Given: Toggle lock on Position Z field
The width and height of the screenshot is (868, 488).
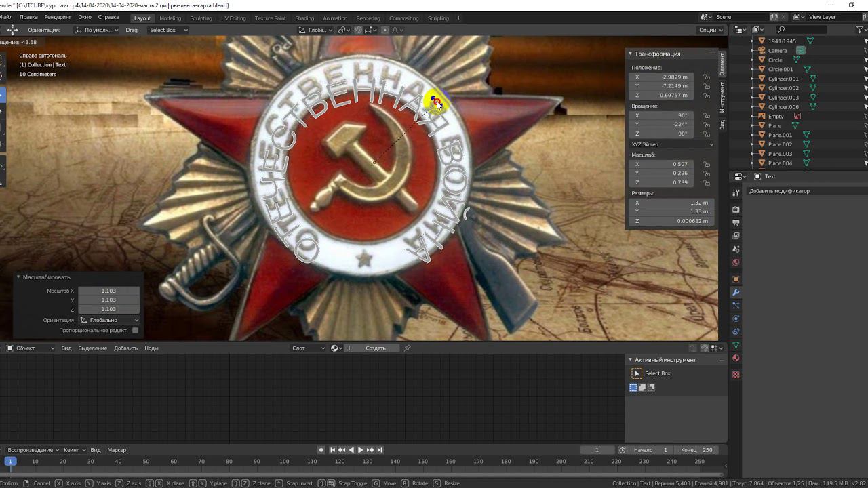Looking at the screenshot, I should [x=707, y=96].
